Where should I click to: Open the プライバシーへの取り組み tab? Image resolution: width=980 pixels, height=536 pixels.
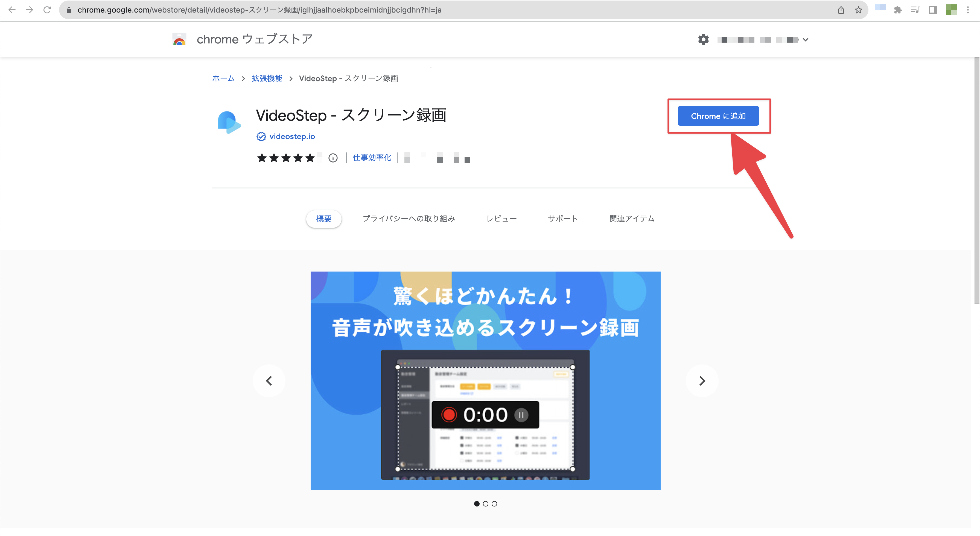409,219
